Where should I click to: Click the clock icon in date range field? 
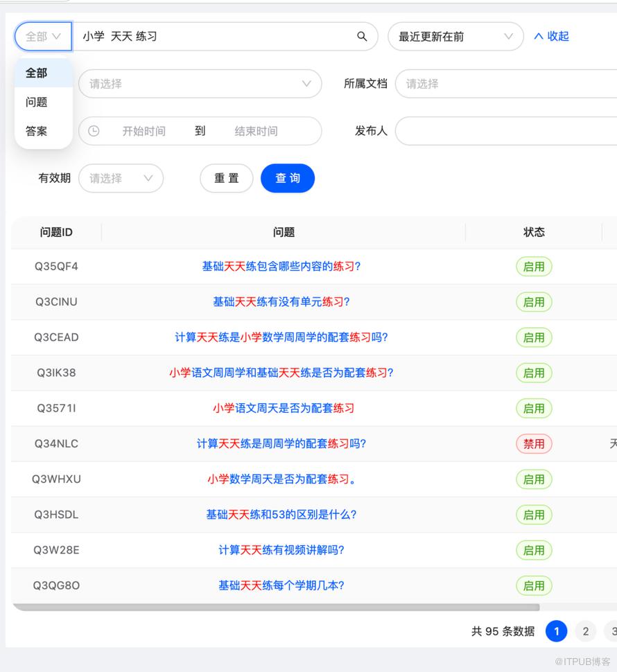[x=94, y=131]
